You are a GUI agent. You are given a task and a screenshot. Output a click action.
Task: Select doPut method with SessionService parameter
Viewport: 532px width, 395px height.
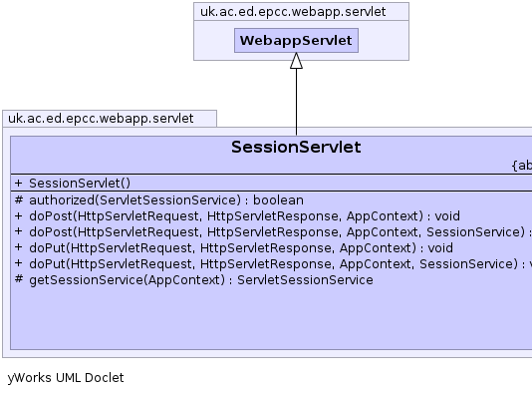pyautogui.click(x=280, y=264)
